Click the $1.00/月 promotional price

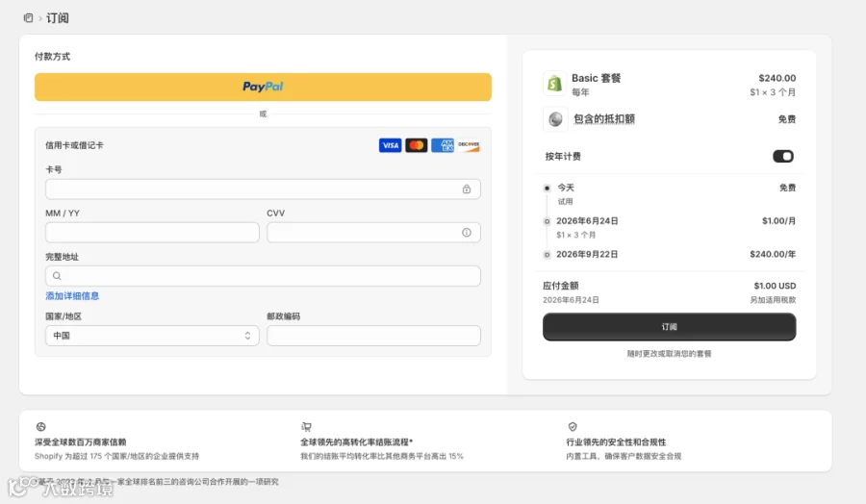click(x=778, y=221)
